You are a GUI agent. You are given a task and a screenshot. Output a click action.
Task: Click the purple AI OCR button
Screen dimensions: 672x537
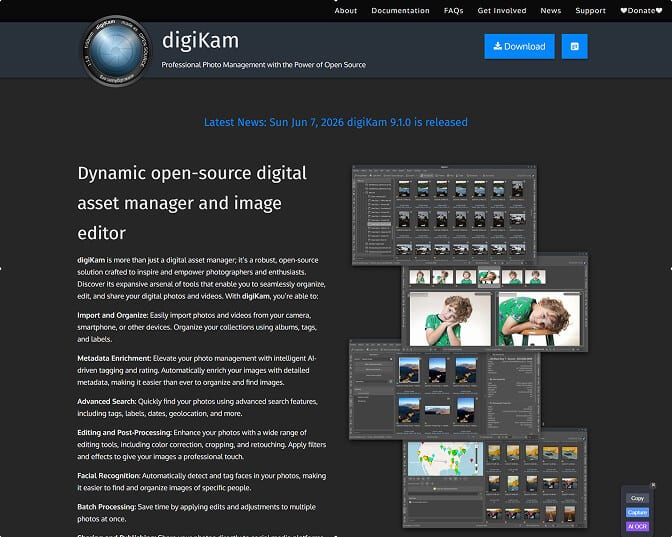pyautogui.click(x=637, y=526)
